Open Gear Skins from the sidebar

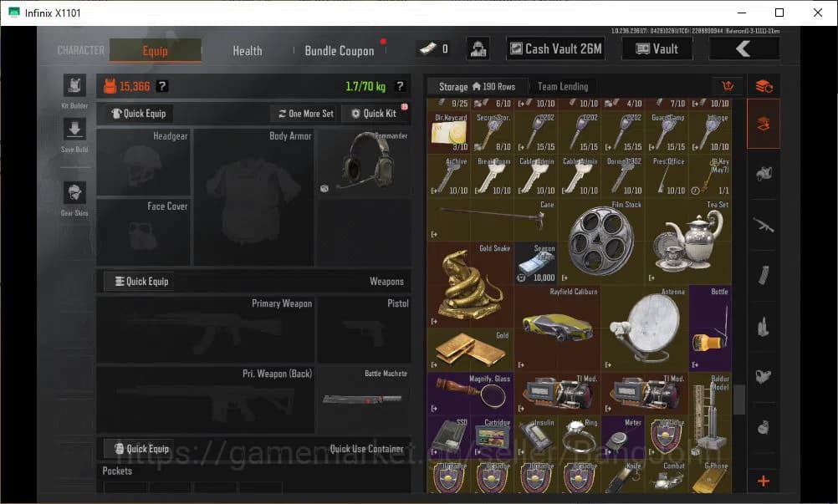[74, 193]
